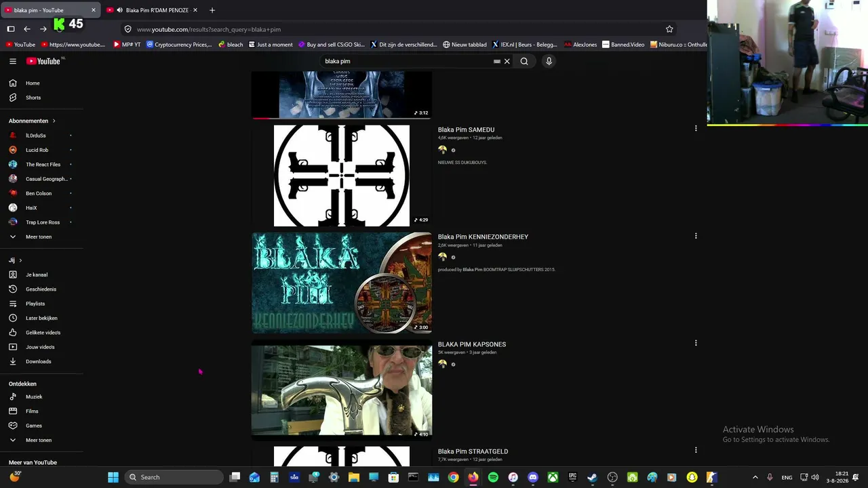
Task: Open the on-screen keyboard icon in the search box
Action: (x=497, y=61)
